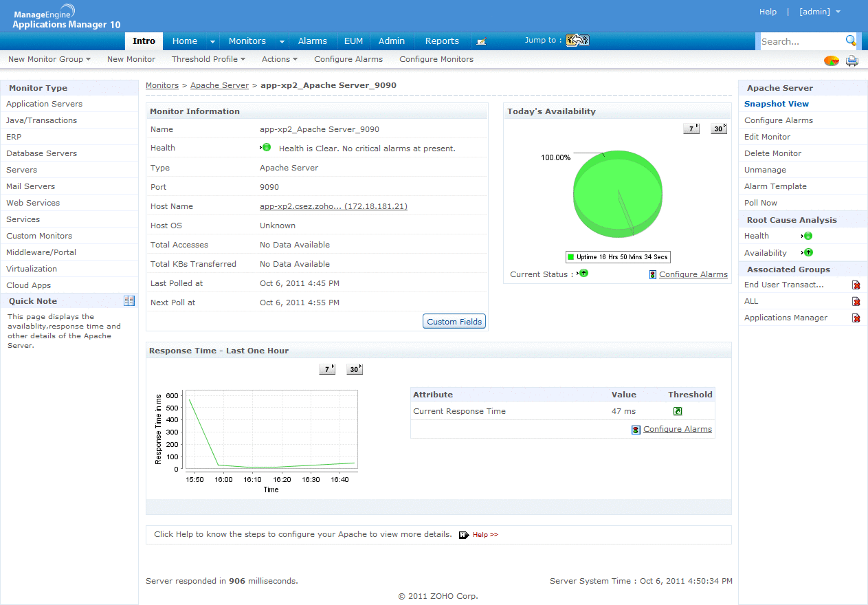
Task: Click the Jump to switcher icon
Action: [x=577, y=41]
